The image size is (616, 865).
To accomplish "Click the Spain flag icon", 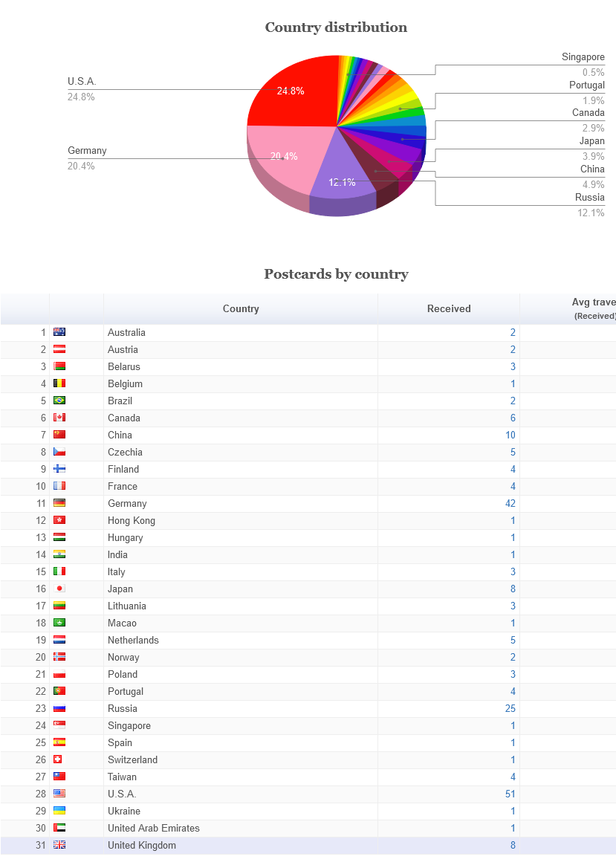I will click(x=59, y=742).
